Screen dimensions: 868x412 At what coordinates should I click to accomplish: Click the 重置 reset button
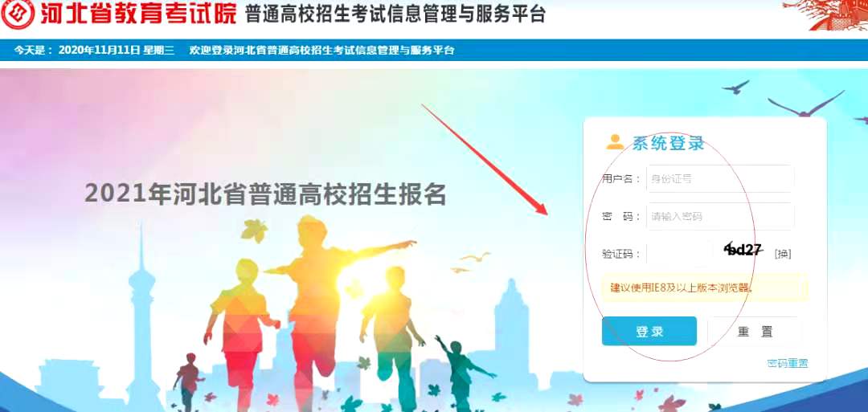(755, 331)
